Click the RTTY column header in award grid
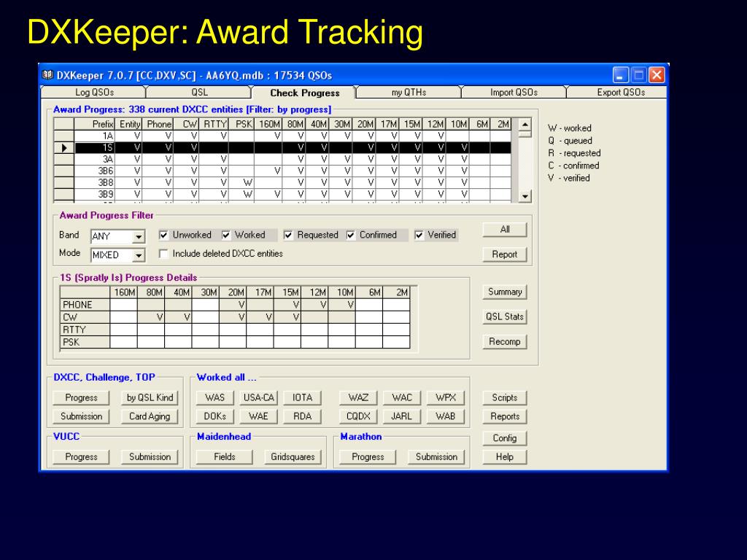 click(x=214, y=124)
